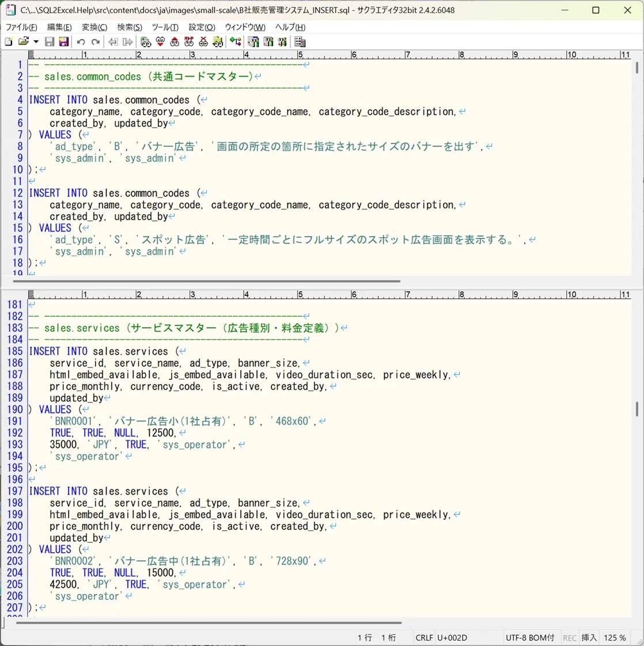Click the U+002D character code indicator
Image resolution: width=644 pixels, height=646 pixels.
click(x=452, y=637)
